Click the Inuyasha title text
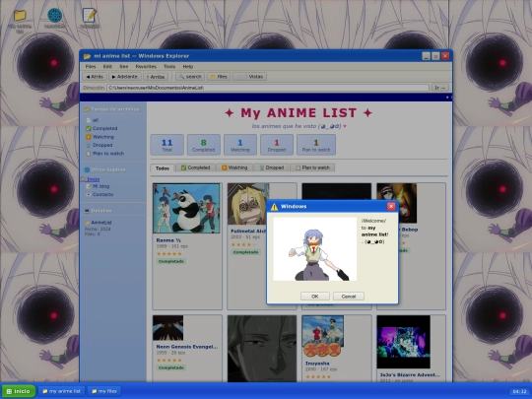 (x=317, y=364)
